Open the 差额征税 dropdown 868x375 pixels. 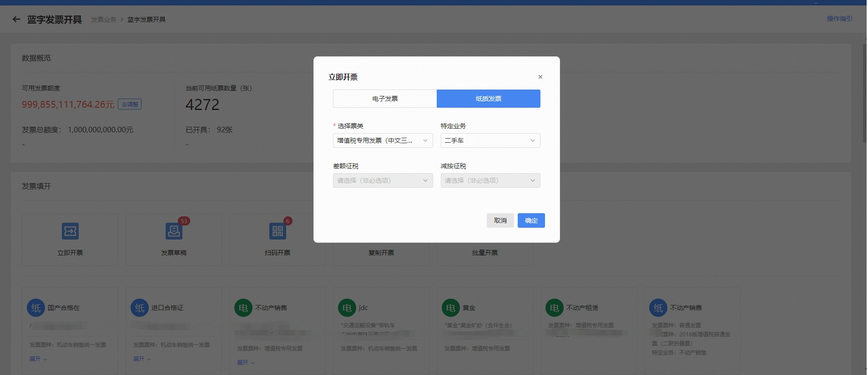point(383,180)
